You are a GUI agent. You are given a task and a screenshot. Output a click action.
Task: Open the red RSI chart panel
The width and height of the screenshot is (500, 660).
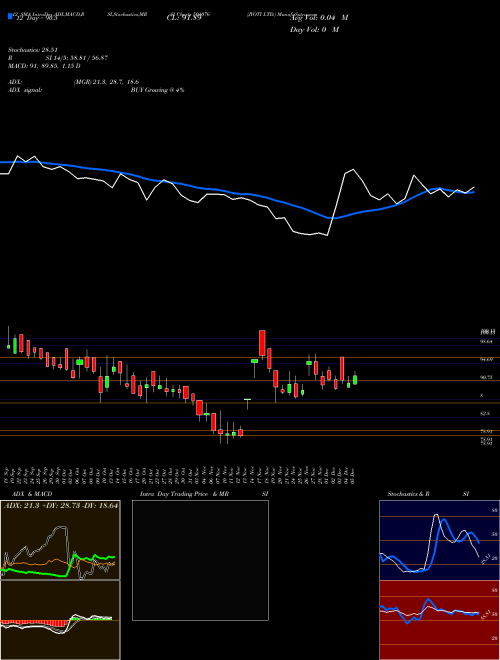click(x=439, y=620)
